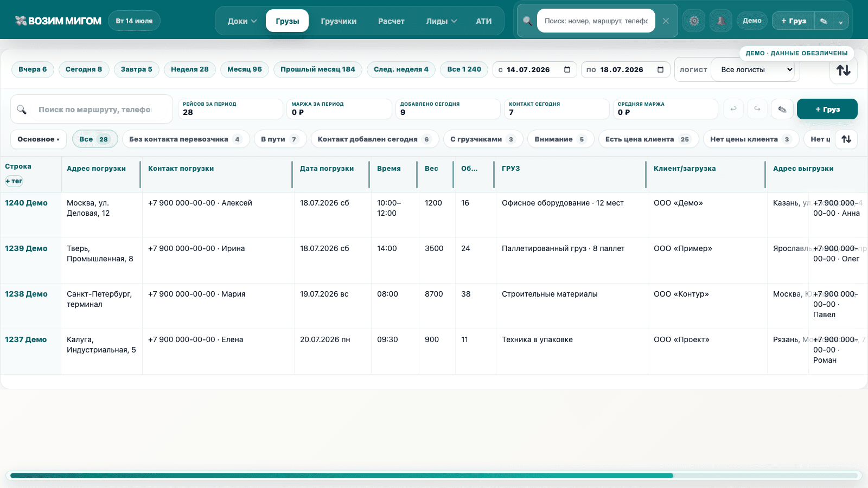Click the sort arrows beside logist selector
The height and width of the screenshot is (488, 868).
coord(844,70)
